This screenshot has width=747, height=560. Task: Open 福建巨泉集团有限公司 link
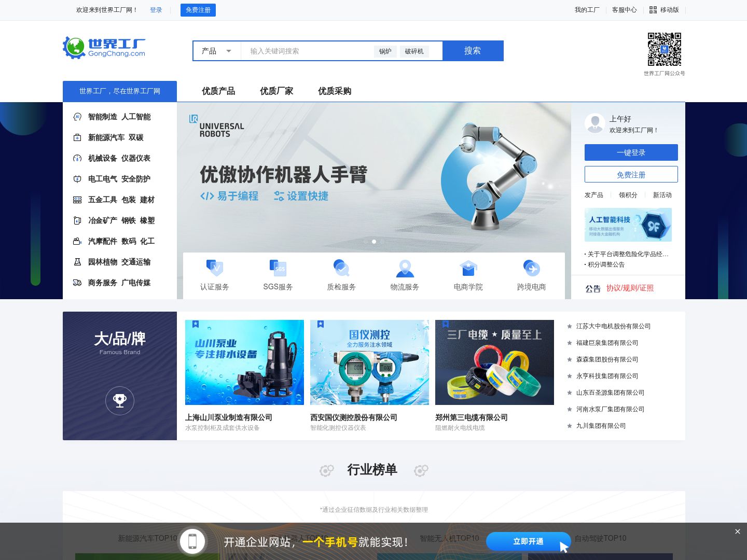click(607, 343)
